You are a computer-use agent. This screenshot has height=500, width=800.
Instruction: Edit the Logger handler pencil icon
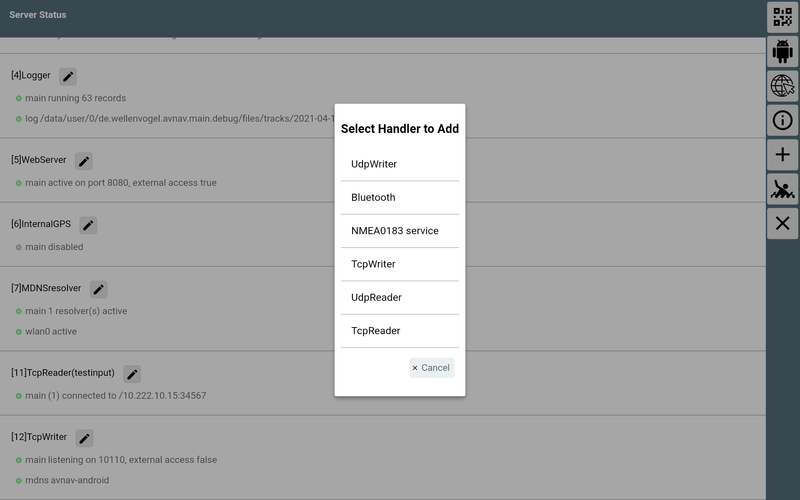point(68,77)
